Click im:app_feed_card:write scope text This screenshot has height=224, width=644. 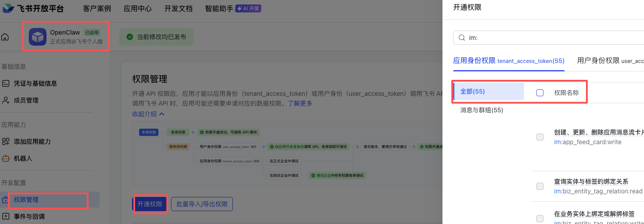click(588, 142)
